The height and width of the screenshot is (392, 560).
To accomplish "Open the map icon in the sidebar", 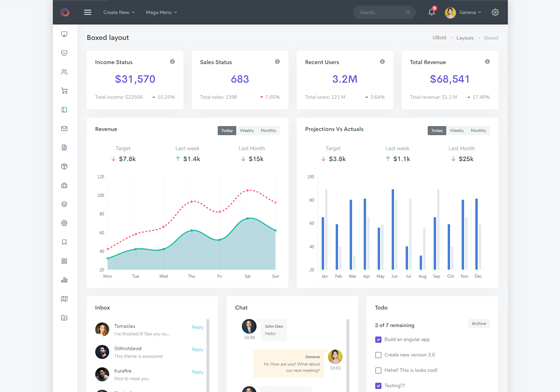I will pyautogui.click(x=64, y=299).
